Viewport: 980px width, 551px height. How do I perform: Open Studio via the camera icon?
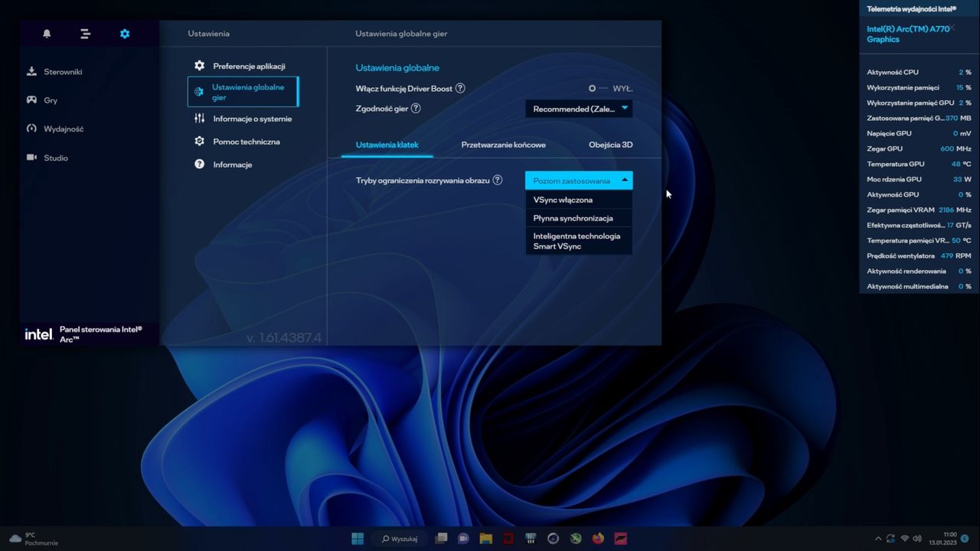[x=31, y=157]
